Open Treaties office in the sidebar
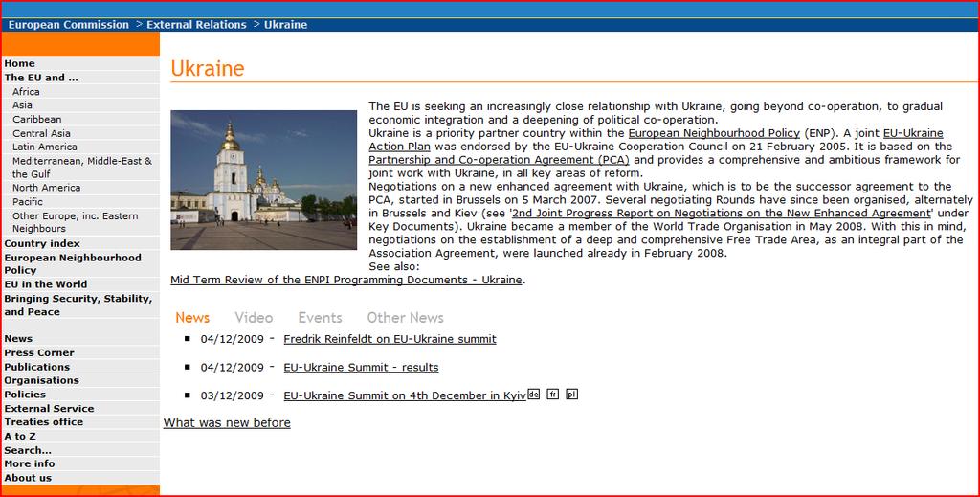980x497 pixels. pos(44,421)
